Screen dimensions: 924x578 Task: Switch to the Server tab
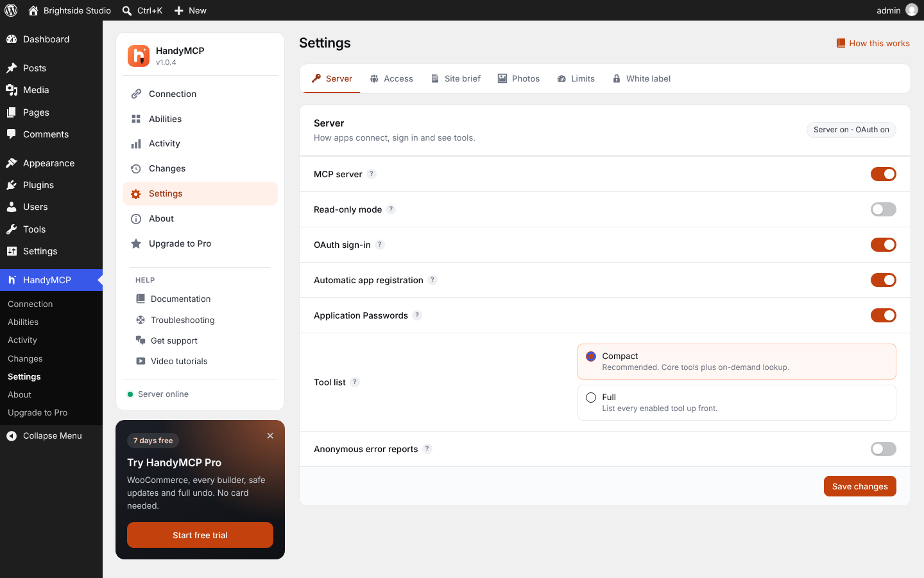(x=332, y=79)
